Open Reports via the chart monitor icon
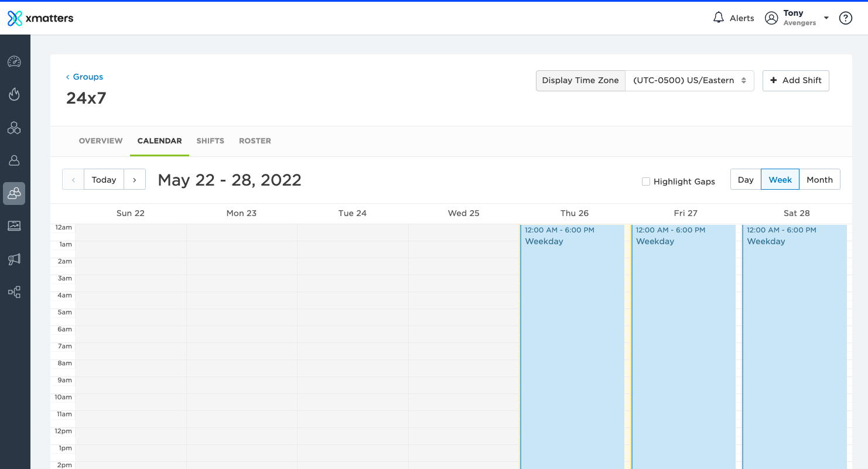This screenshot has height=469, width=868. [x=14, y=225]
